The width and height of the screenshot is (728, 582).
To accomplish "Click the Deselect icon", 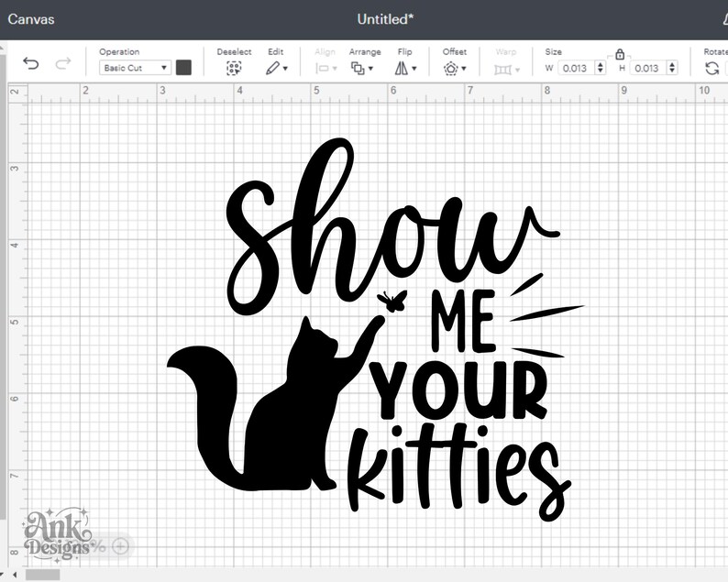I will coord(234,69).
